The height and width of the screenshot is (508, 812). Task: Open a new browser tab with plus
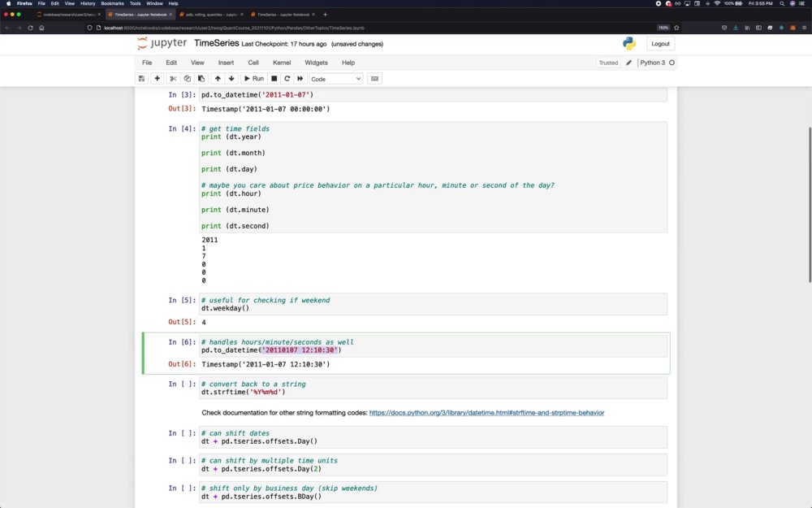pos(326,15)
